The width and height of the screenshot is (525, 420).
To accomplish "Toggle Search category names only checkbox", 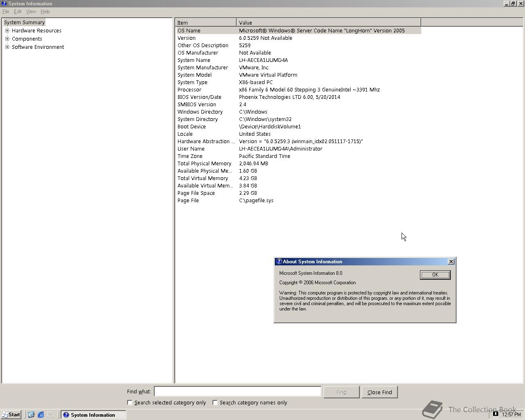I will [215, 402].
